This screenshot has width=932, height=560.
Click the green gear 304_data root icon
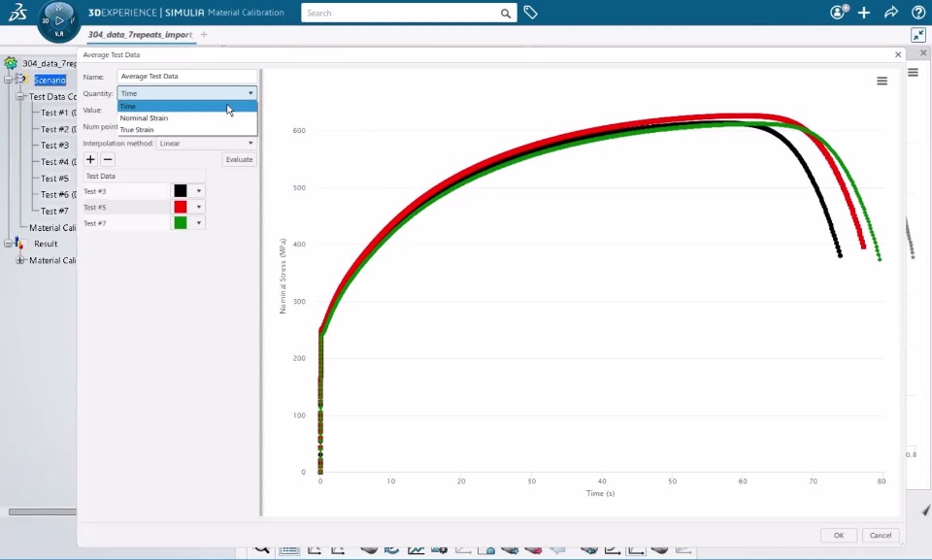pyautogui.click(x=11, y=63)
